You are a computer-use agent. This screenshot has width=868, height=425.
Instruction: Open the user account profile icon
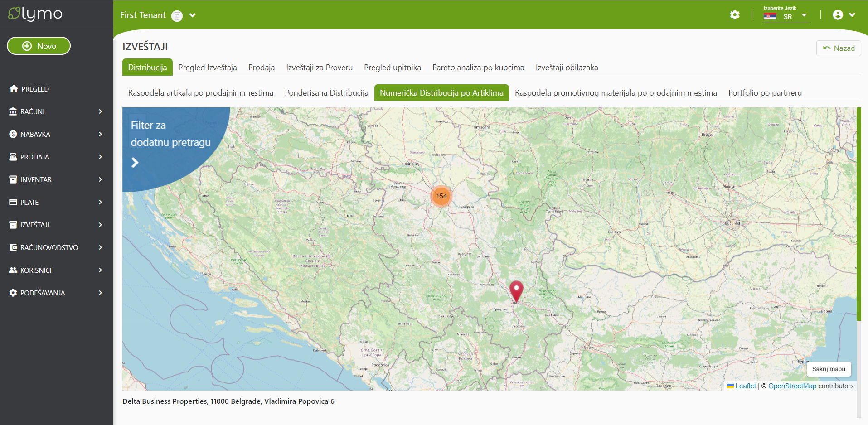[x=838, y=15]
